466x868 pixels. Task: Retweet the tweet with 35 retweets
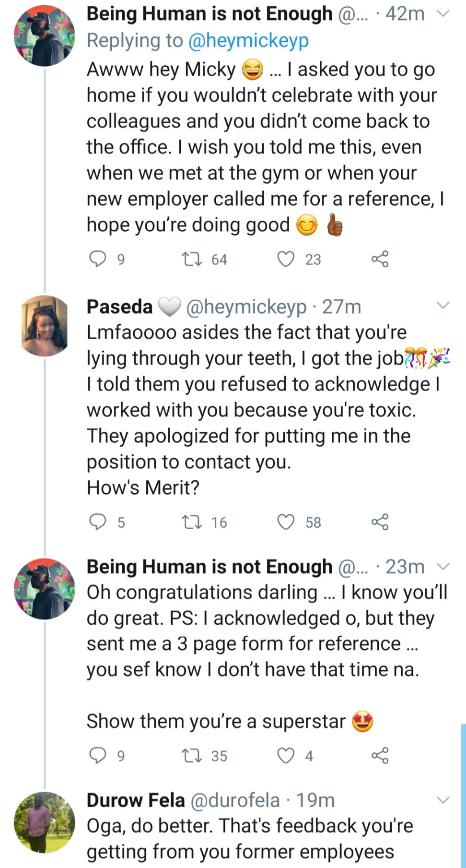192,755
